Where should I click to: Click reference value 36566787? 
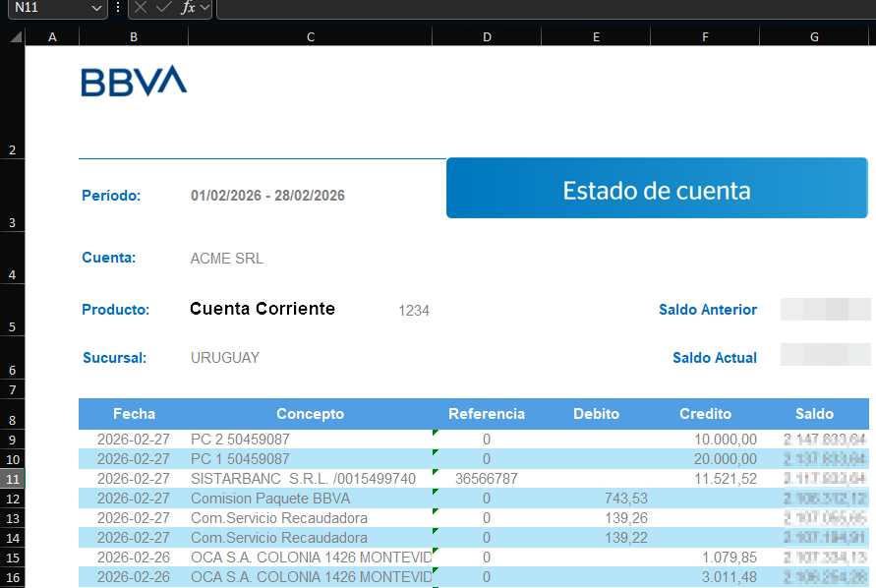[487, 479]
